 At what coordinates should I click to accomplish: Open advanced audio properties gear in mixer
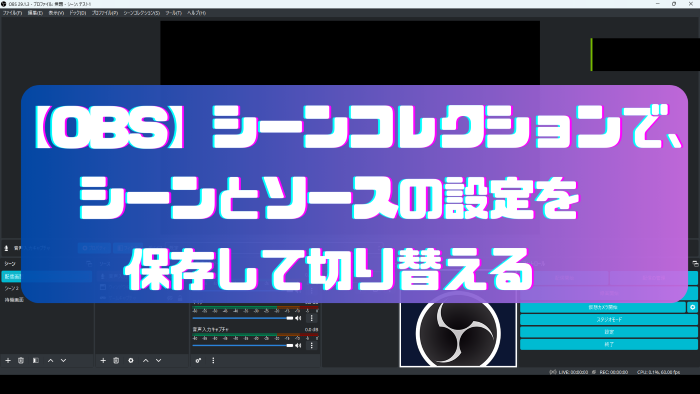(198, 360)
